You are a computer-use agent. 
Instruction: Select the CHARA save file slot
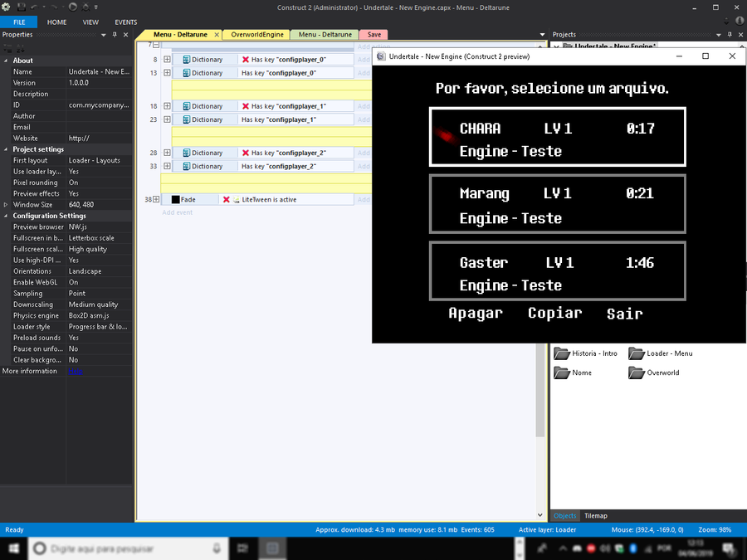click(x=558, y=137)
